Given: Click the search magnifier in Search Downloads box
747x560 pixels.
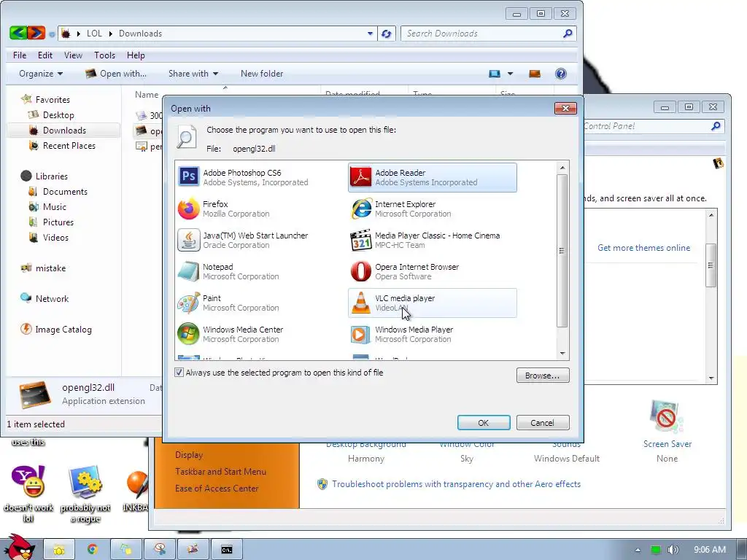Looking at the screenshot, I should pyautogui.click(x=568, y=34).
